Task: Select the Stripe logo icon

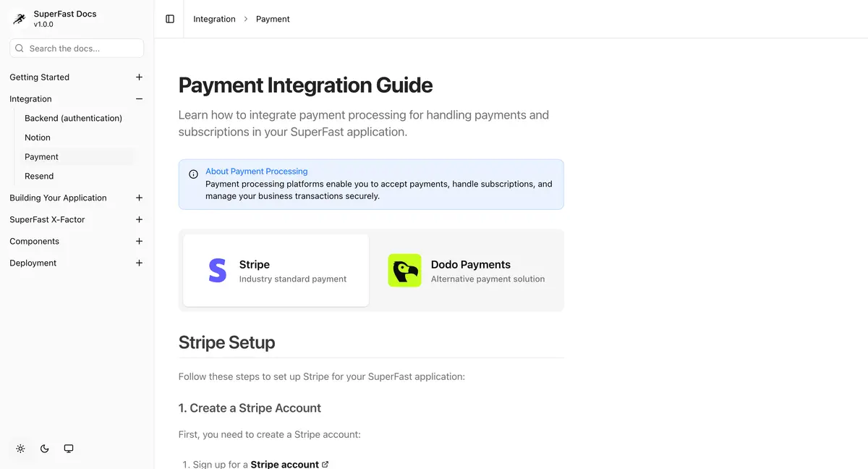Action: (216, 270)
